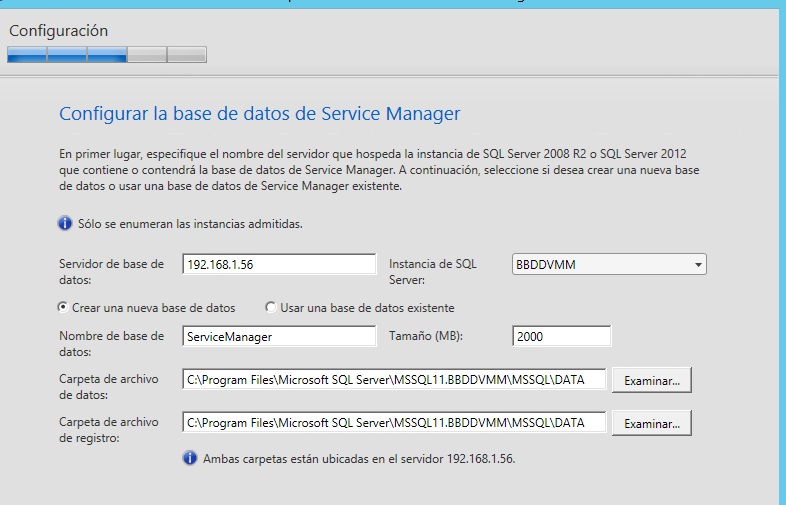Click the second blue progress bar segment

coord(67,55)
